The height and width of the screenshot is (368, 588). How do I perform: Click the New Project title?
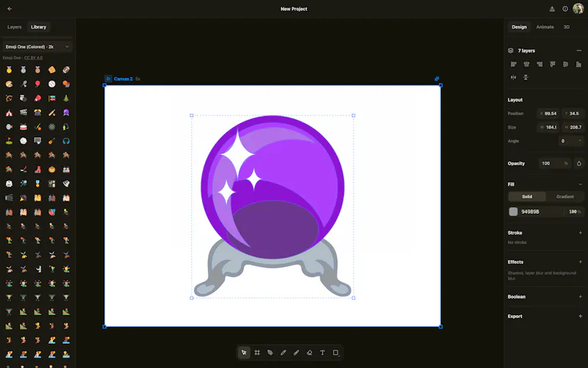click(x=294, y=9)
